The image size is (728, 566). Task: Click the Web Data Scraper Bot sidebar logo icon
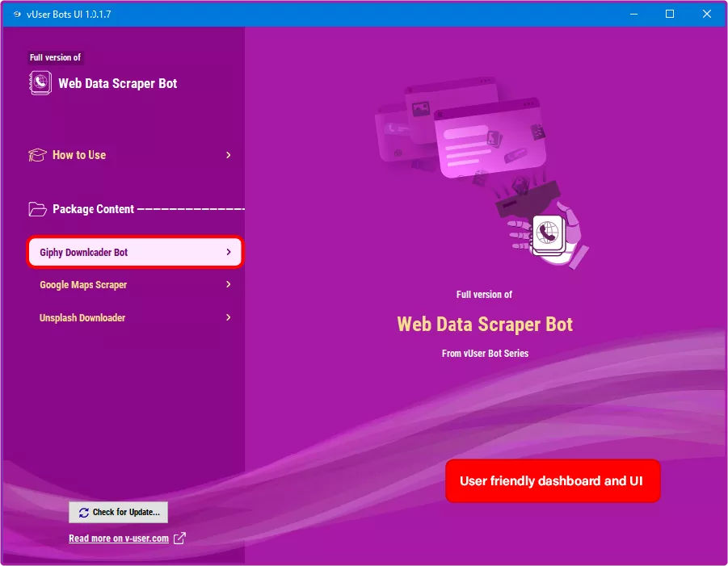(x=40, y=83)
